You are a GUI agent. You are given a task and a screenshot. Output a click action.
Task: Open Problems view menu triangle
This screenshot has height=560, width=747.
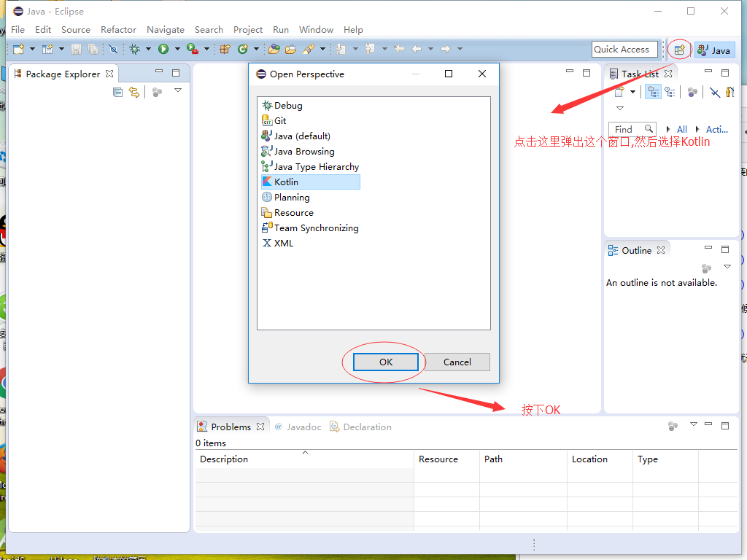point(694,424)
